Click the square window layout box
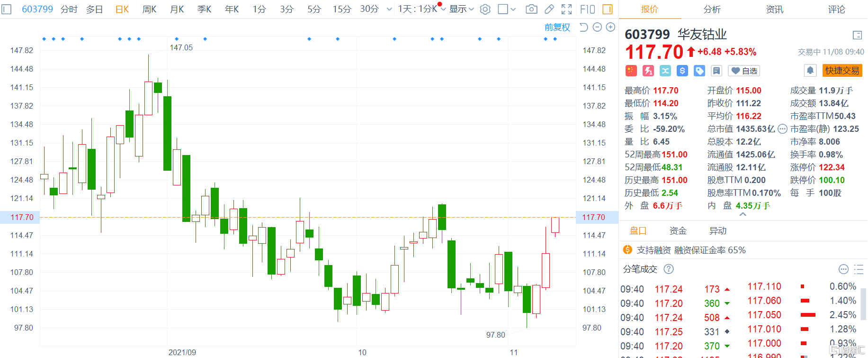The image size is (868, 358). click(503, 9)
